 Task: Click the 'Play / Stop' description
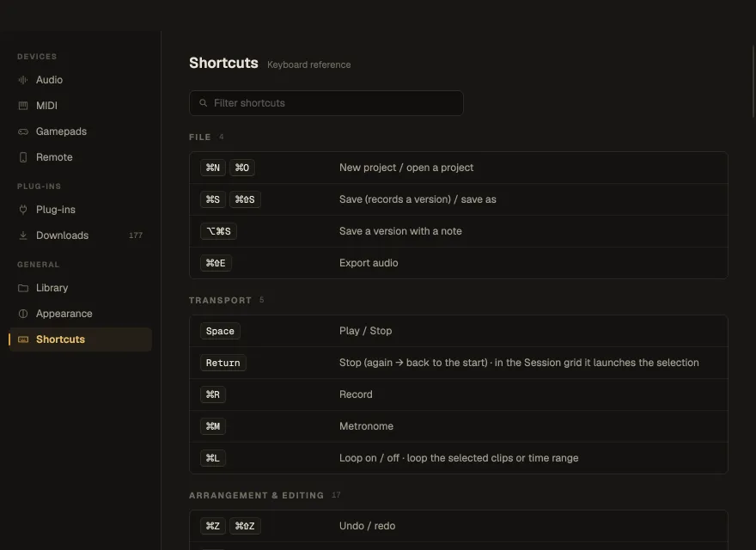tap(365, 331)
